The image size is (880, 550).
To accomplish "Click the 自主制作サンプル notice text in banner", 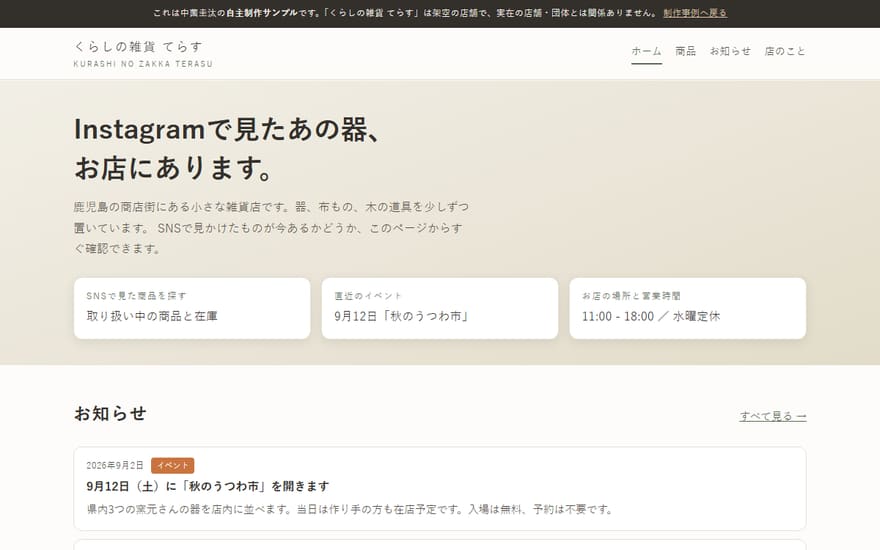I will pyautogui.click(x=262, y=13).
